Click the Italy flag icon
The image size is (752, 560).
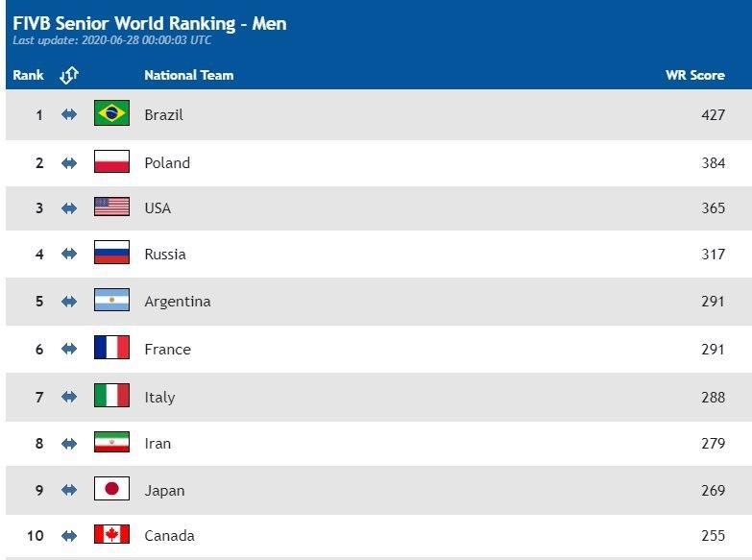point(111,396)
